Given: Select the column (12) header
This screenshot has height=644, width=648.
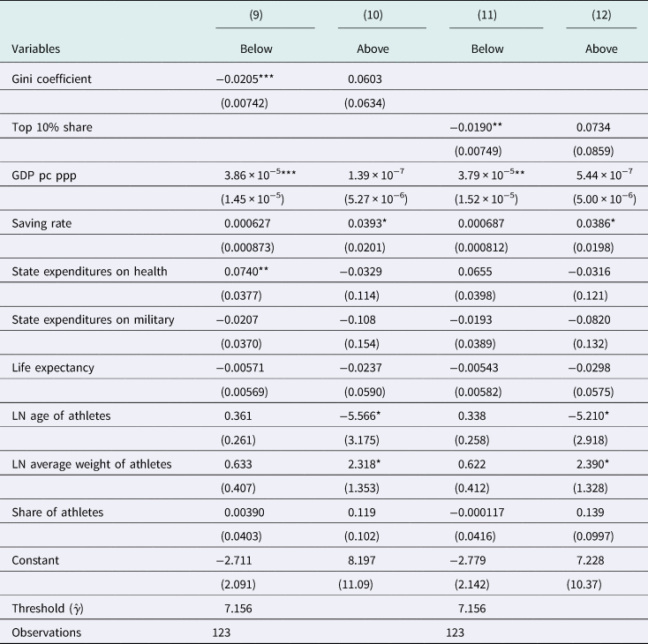Looking at the screenshot, I should click(601, 15).
